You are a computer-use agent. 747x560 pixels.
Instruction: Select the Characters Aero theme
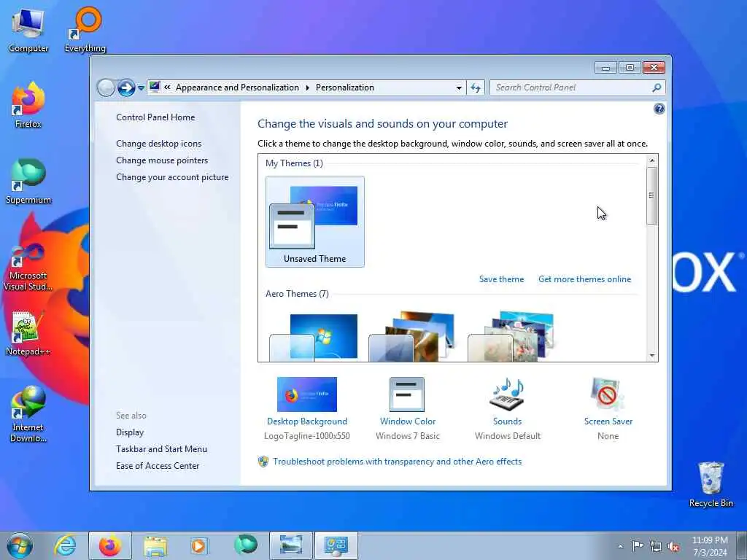511,337
